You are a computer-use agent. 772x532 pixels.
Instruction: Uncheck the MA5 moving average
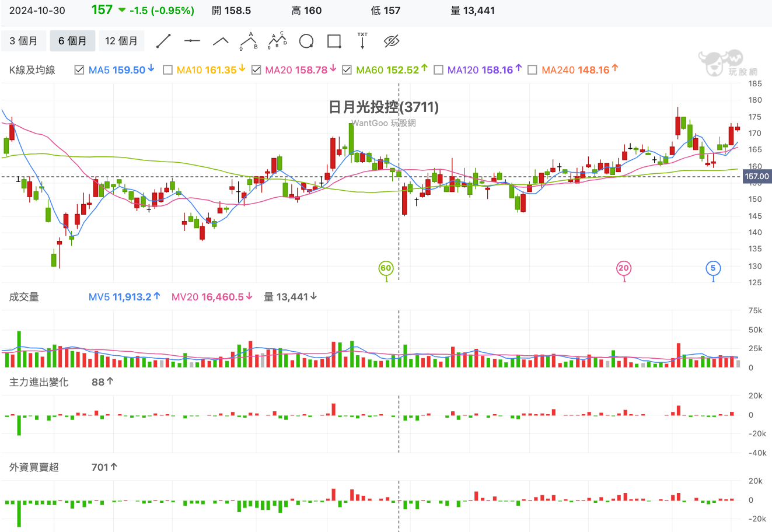point(79,69)
